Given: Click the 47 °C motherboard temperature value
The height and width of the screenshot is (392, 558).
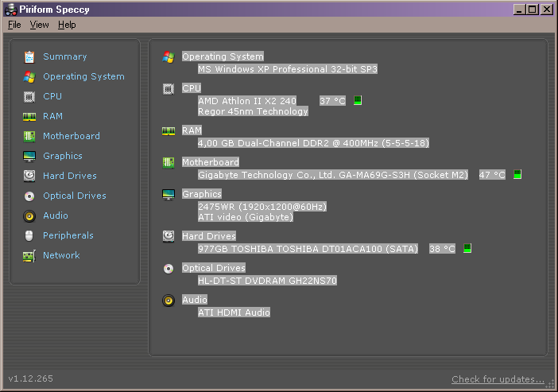Looking at the screenshot, I should coord(492,175).
